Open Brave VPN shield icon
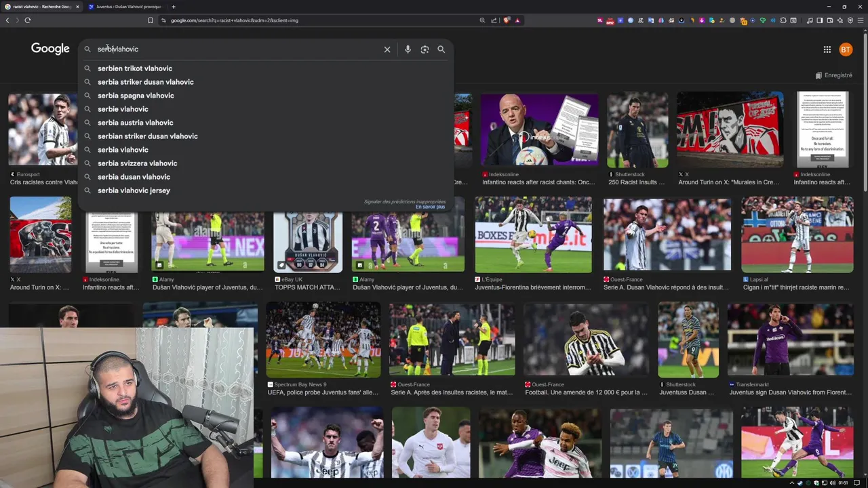 coord(850,20)
